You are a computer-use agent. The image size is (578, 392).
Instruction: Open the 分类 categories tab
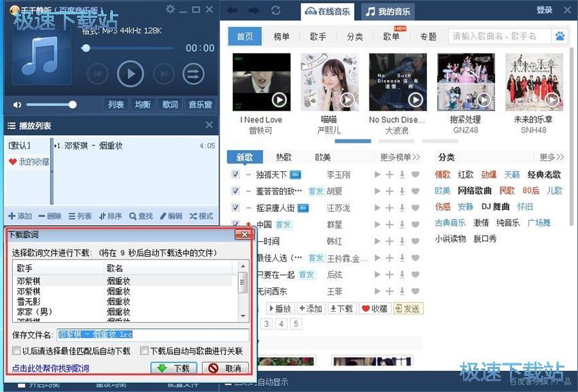click(354, 37)
